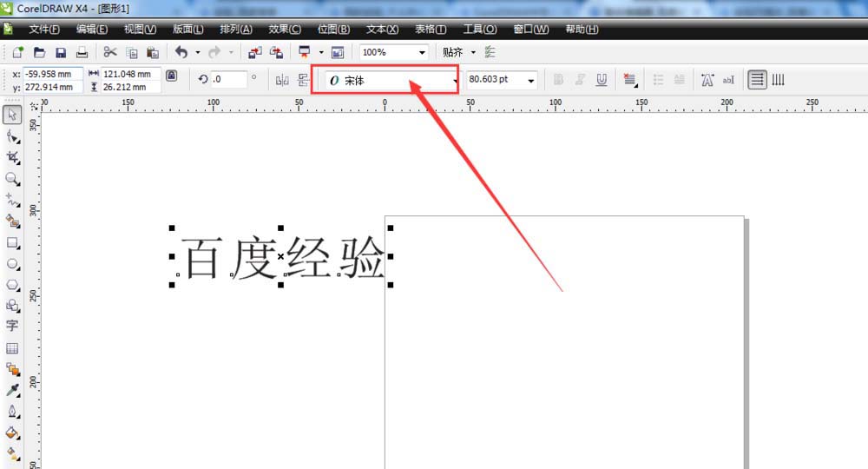Select the Freehand curve tool
Viewport: 868px width, 469px height.
point(13,201)
